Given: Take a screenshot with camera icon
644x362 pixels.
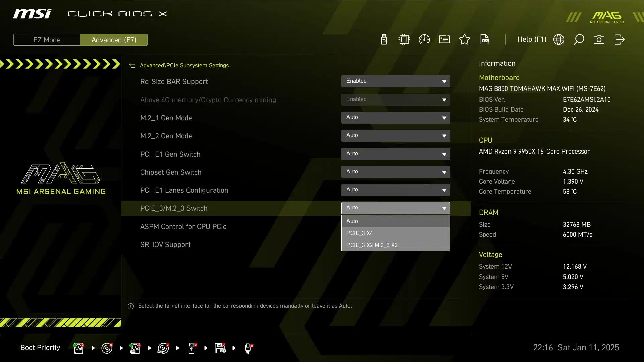Looking at the screenshot, I should point(599,40).
